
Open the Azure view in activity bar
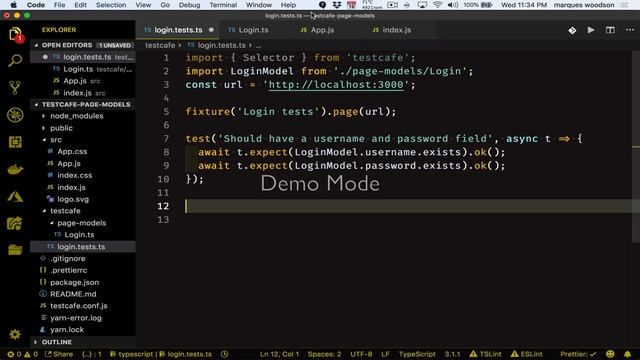[x=15, y=196]
